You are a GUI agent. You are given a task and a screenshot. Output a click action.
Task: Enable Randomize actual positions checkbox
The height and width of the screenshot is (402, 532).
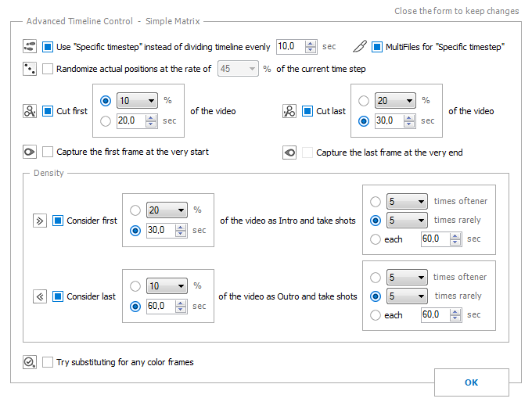tap(48, 69)
